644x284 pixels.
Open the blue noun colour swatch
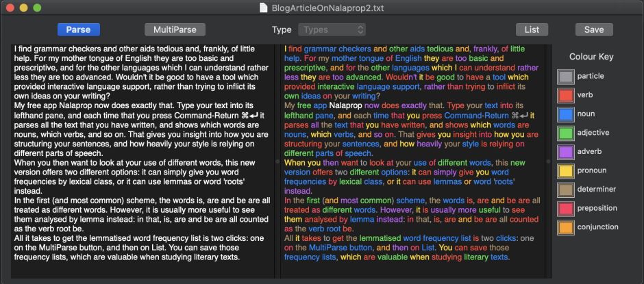click(x=565, y=114)
